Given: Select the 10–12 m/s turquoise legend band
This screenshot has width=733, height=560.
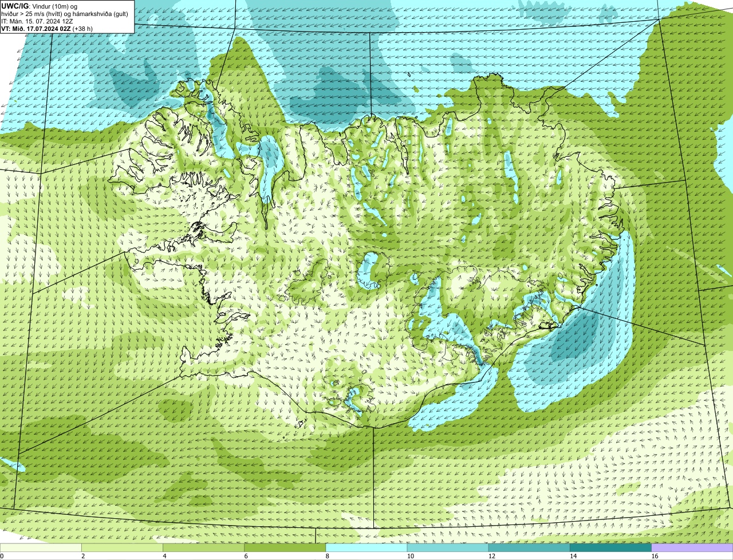Looking at the screenshot, I should (x=448, y=547).
